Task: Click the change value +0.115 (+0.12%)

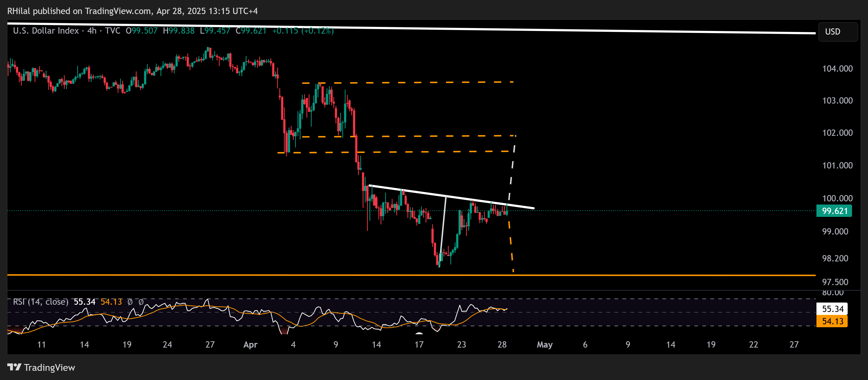Action: coord(303,31)
